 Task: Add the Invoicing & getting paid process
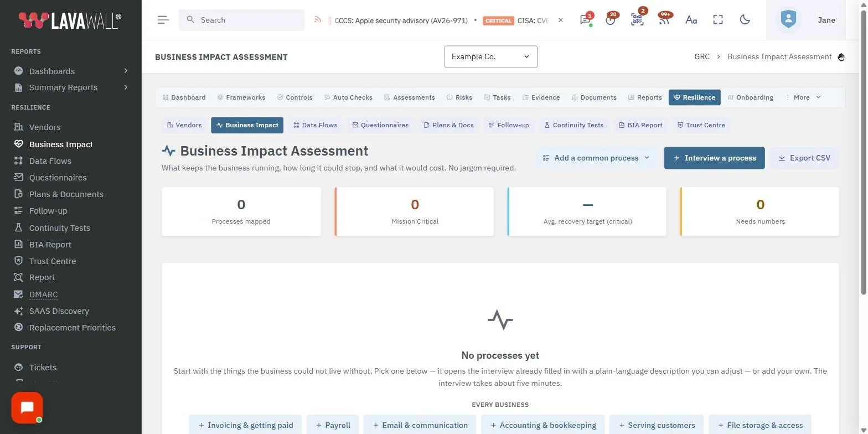(x=245, y=425)
